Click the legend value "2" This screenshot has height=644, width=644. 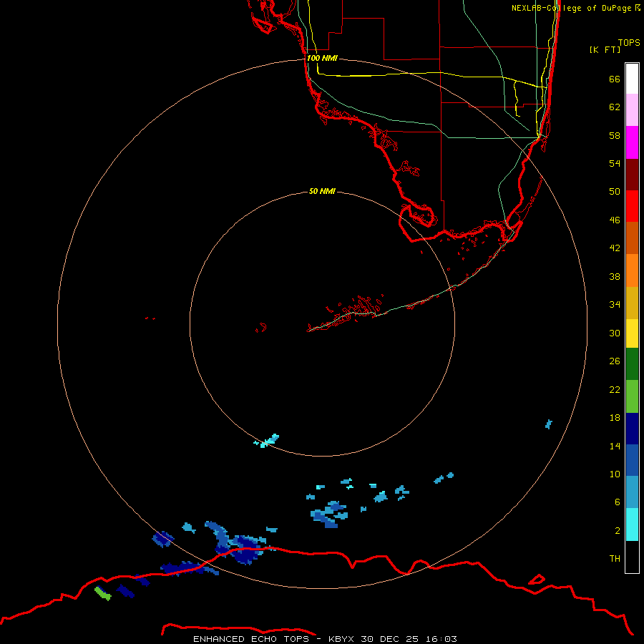coord(618,531)
